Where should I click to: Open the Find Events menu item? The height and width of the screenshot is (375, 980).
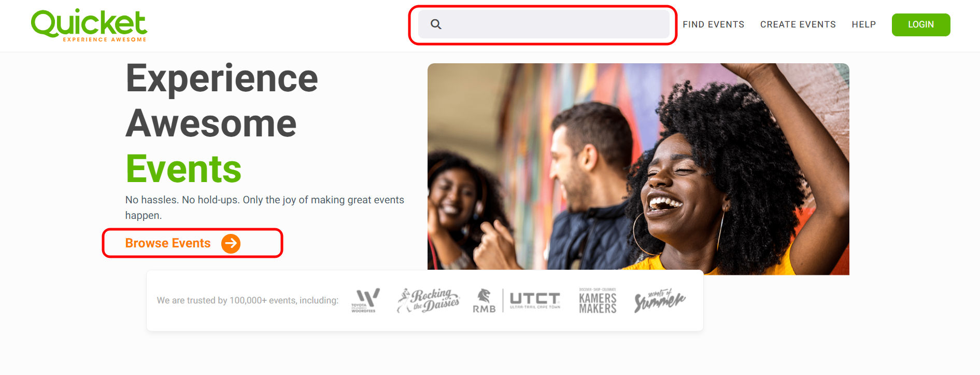[713, 24]
